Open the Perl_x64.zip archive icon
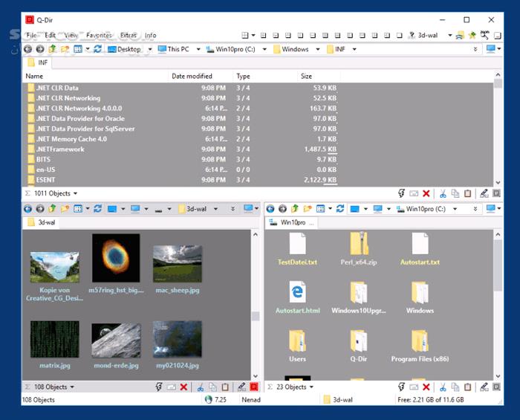 [359, 245]
